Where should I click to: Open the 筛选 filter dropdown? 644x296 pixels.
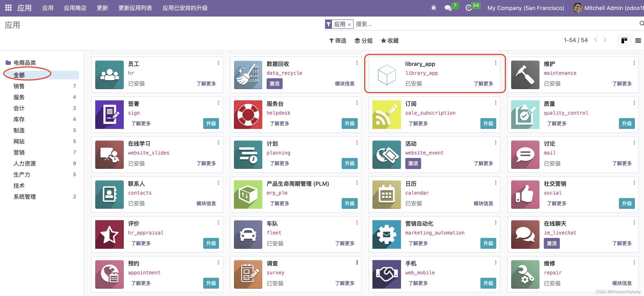click(338, 41)
